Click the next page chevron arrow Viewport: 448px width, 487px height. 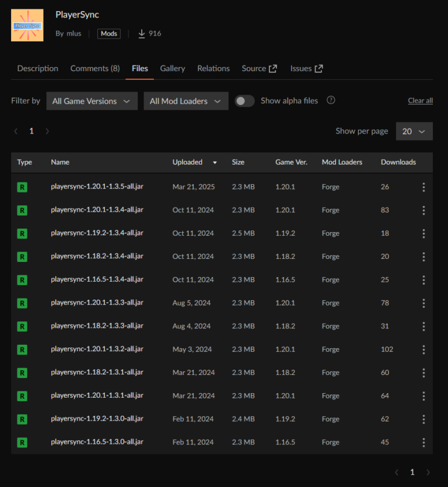[47, 131]
